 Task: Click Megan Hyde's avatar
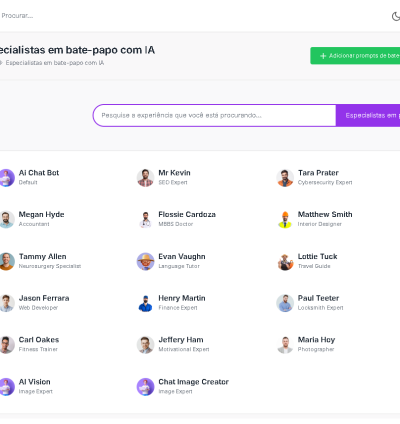pyautogui.click(x=6, y=219)
